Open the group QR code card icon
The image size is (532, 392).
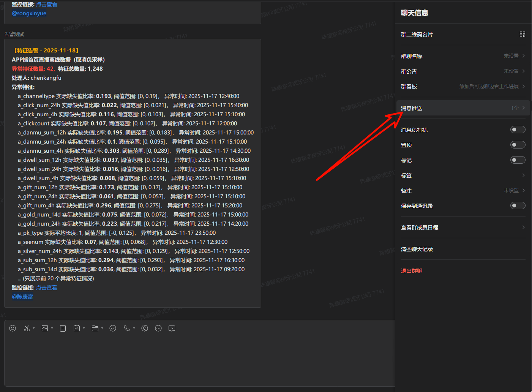pos(523,34)
